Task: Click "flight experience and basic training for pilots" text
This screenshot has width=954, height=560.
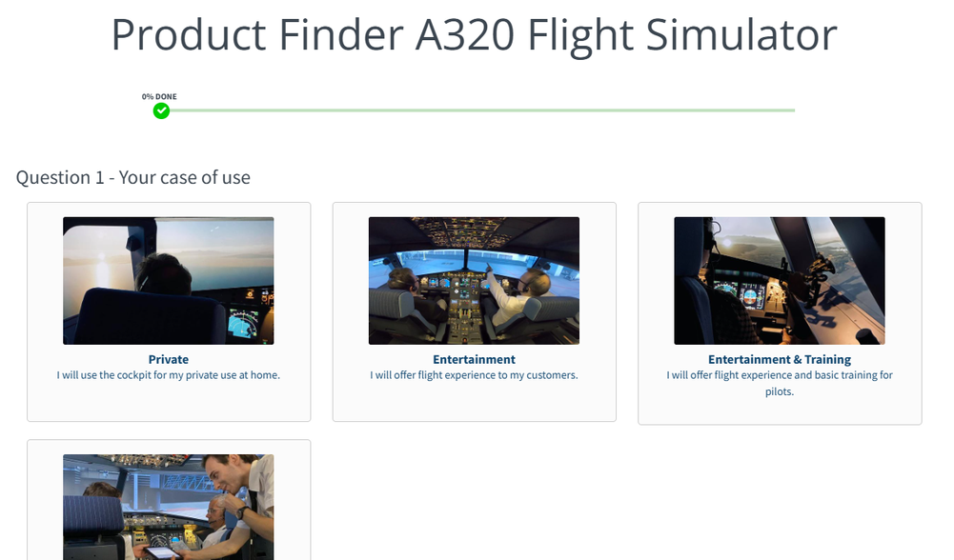Action: coord(779,383)
